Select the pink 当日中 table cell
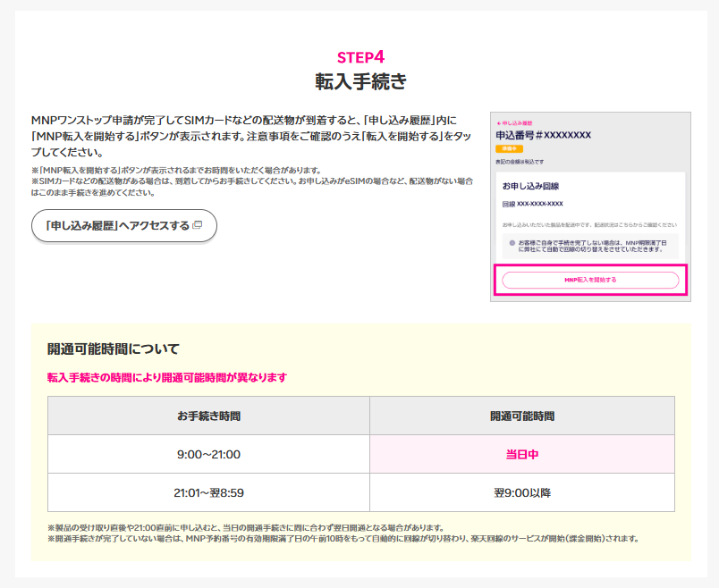 coord(521,454)
